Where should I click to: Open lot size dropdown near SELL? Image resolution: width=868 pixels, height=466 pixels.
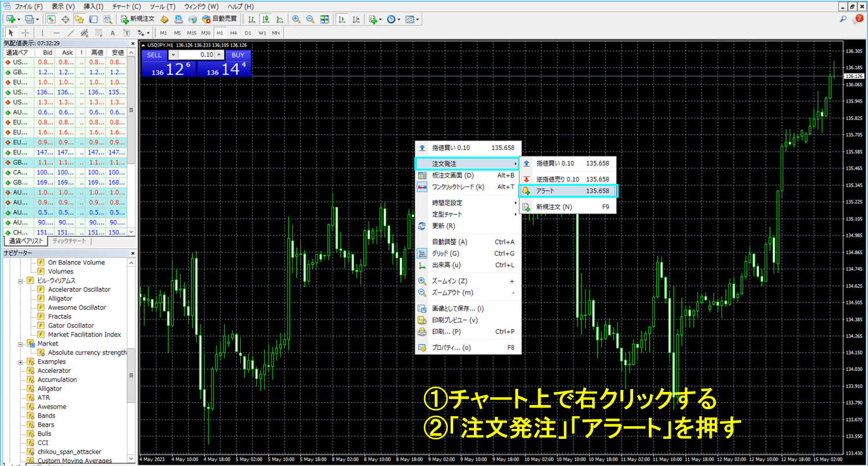pos(172,55)
